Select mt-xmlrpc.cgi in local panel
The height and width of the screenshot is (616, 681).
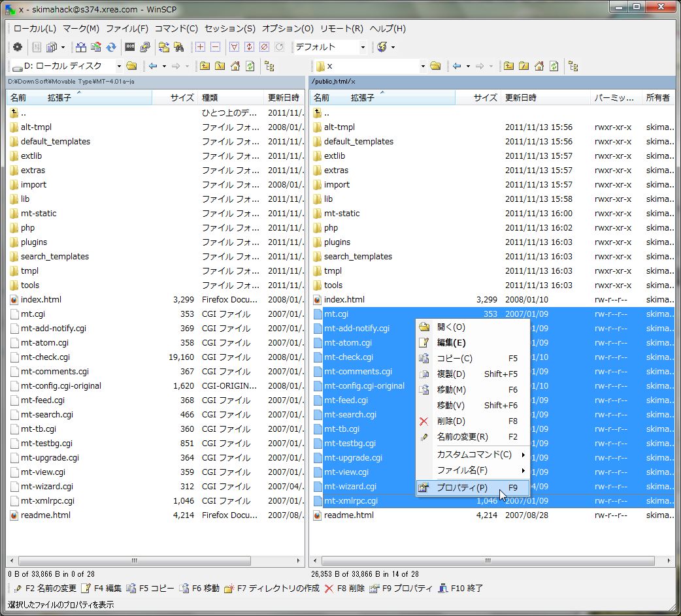47,501
